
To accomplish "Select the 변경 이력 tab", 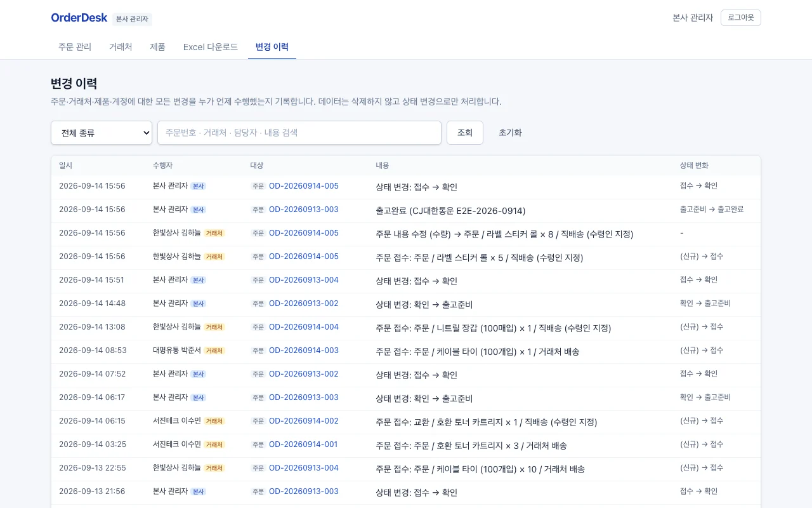I will [x=272, y=47].
